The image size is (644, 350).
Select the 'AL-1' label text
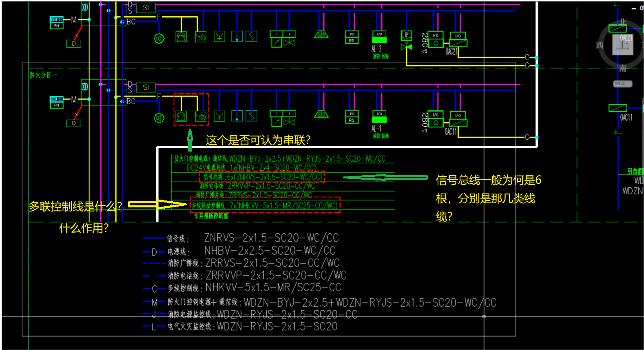(376, 128)
